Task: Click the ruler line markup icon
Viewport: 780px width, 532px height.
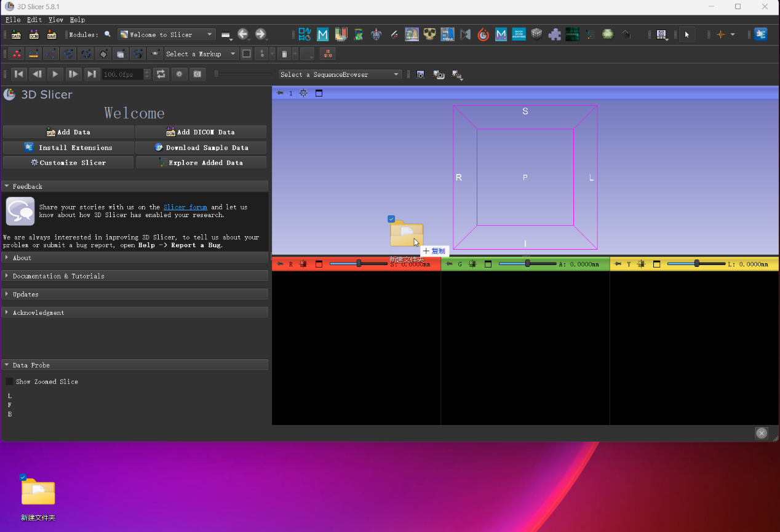Action: pos(34,54)
